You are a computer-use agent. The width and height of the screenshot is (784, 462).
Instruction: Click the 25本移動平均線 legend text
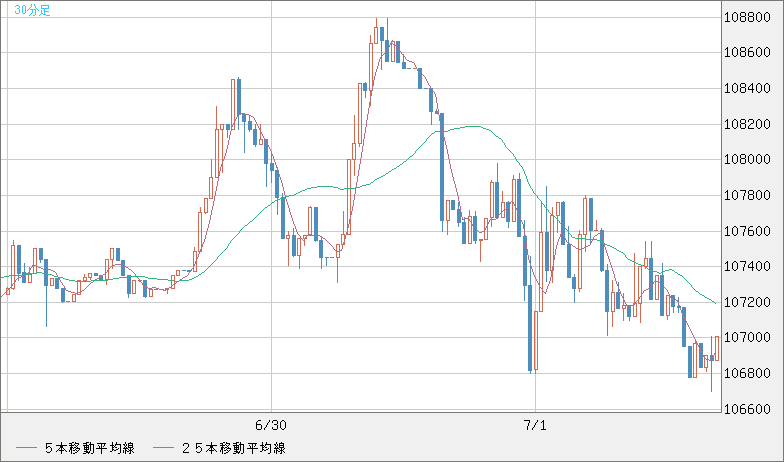click(233, 448)
